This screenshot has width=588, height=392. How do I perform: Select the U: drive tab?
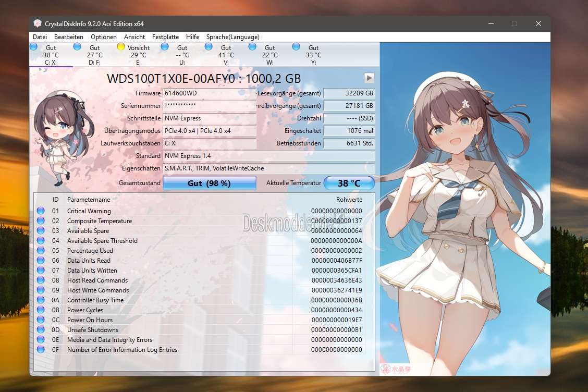[x=182, y=55]
